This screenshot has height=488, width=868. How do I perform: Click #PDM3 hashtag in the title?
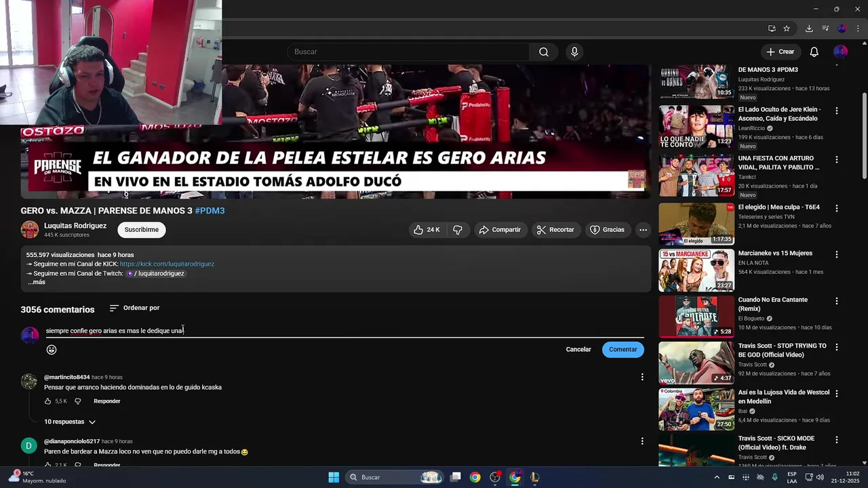[x=210, y=211]
